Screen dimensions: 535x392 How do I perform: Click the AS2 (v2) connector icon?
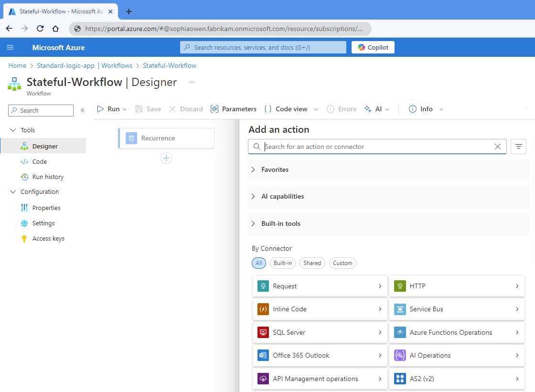400,379
